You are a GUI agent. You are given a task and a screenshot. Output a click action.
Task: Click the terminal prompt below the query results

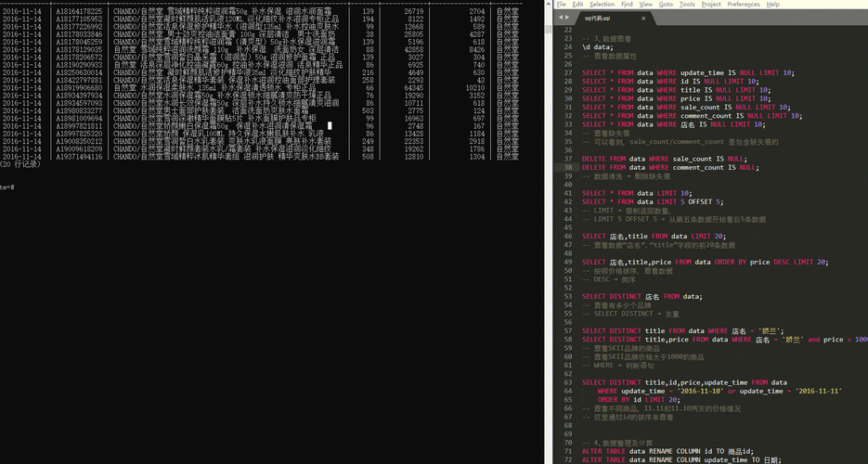(7, 187)
